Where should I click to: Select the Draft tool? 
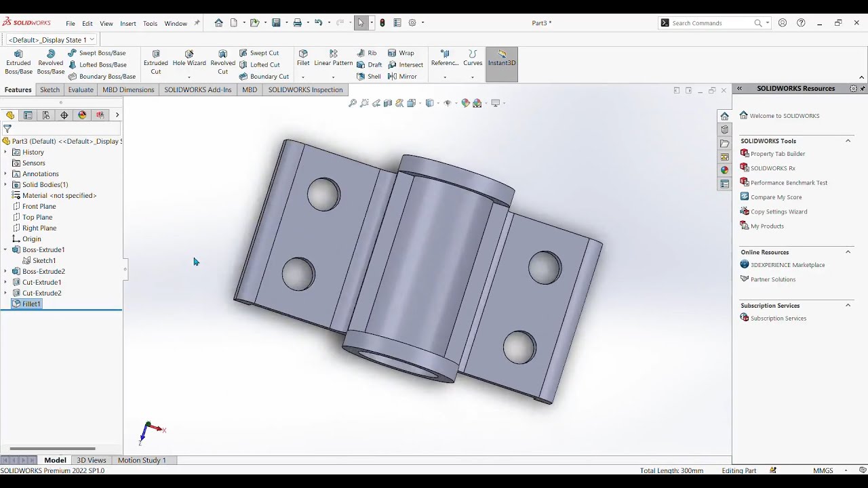pos(370,64)
